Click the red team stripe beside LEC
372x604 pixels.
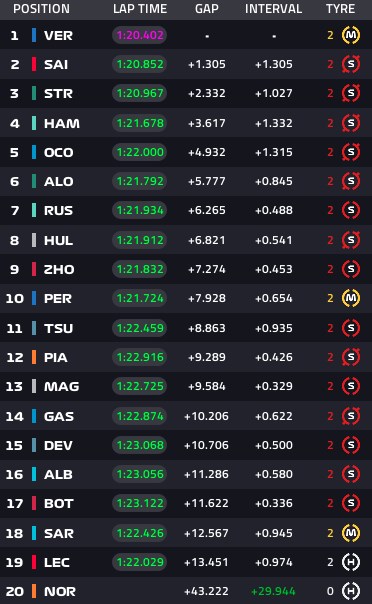(x=34, y=562)
